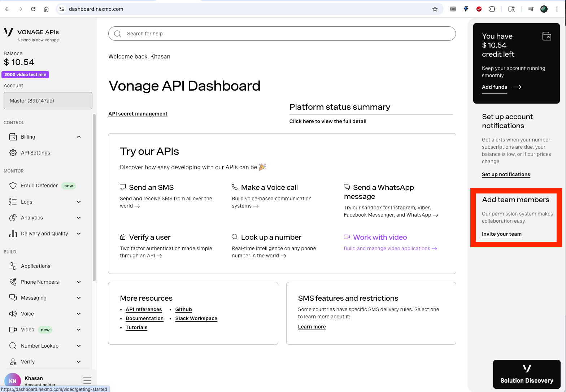
Task: Click the KN user avatar
Action: click(13, 381)
